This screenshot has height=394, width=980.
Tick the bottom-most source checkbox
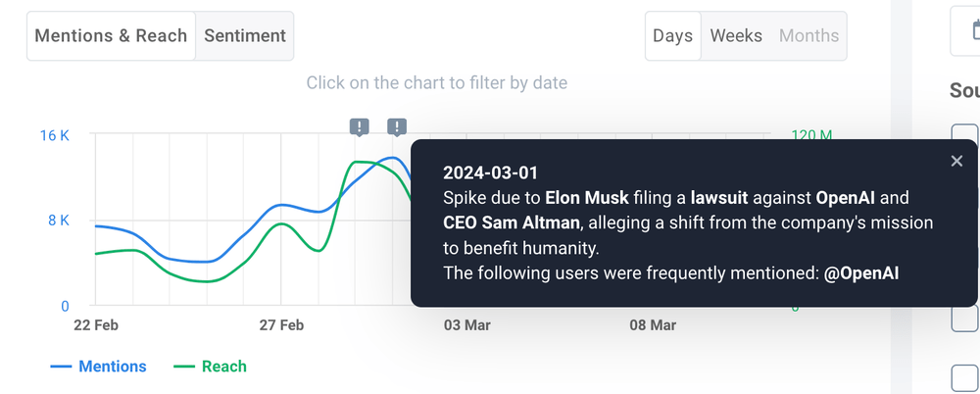965,377
